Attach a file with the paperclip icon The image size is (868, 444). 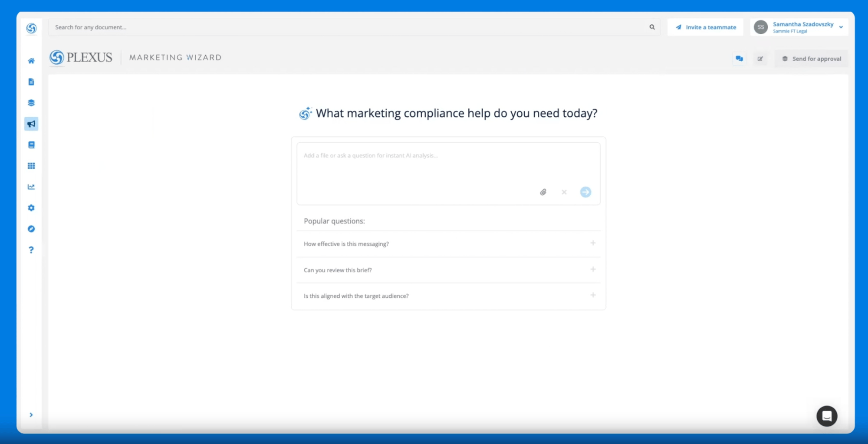[543, 192]
